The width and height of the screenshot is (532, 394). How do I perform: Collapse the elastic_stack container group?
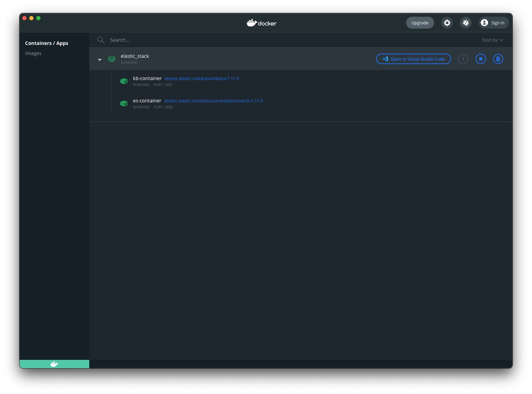point(100,60)
